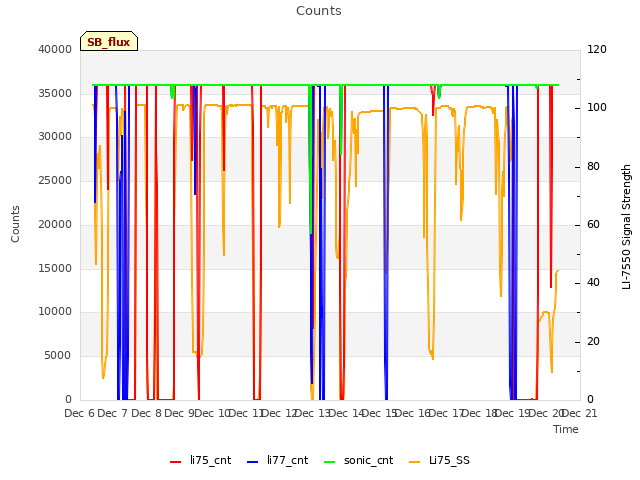Click the 5000 tick on left axis
Screen dimensions: 640x480
click(x=58, y=356)
